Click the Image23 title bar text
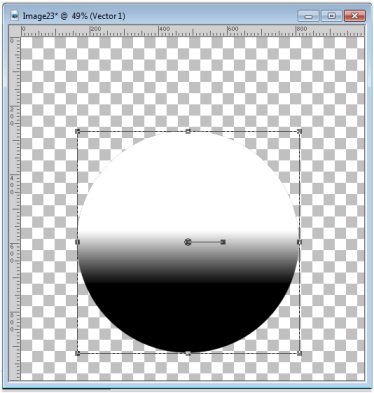374x393 pixels. (74, 16)
